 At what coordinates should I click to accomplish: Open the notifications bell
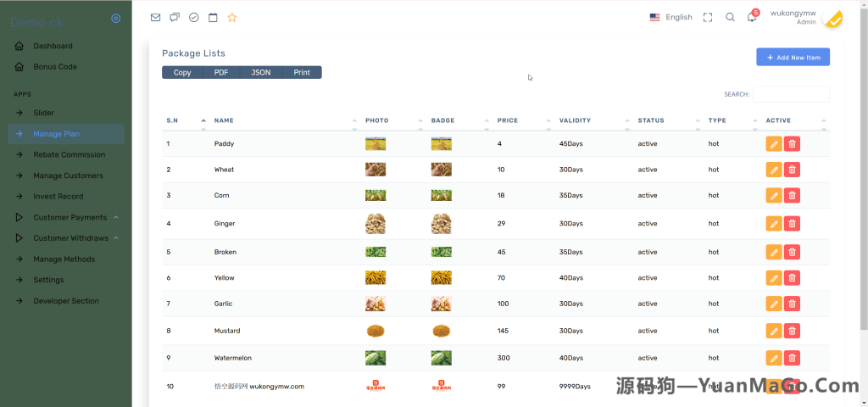coord(751,17)
